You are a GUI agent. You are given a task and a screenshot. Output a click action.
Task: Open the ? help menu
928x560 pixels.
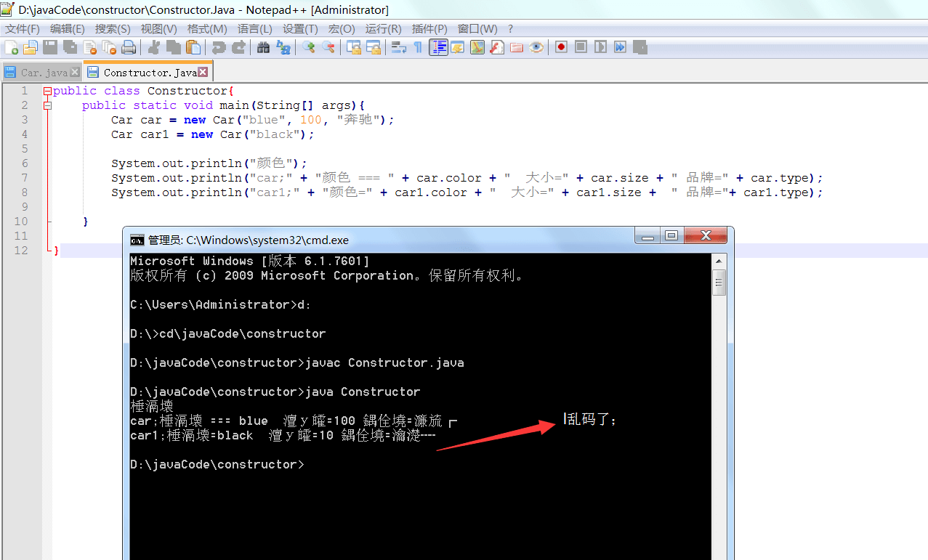[x=510, y=29]
